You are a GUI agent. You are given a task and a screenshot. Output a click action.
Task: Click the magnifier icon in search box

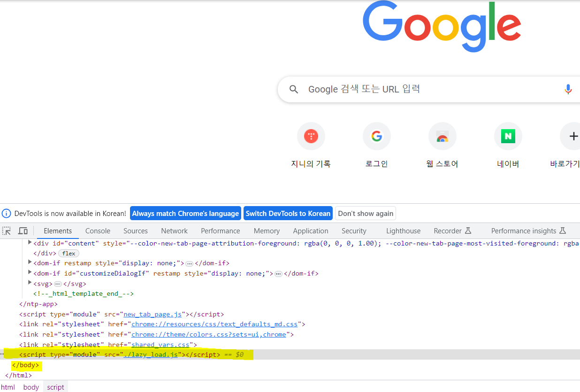click(x=294, y=89)
